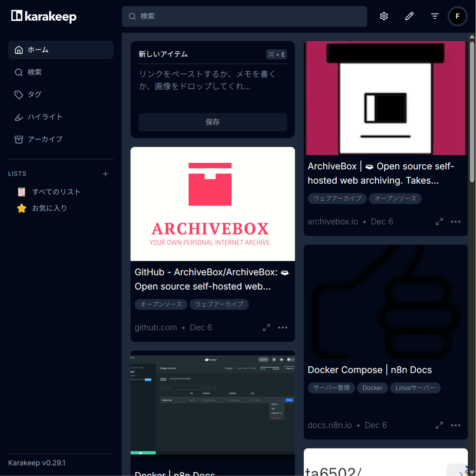Screen dimensions: 476x476
Task: Add a new list with plus icon
Action: [106, 174]
